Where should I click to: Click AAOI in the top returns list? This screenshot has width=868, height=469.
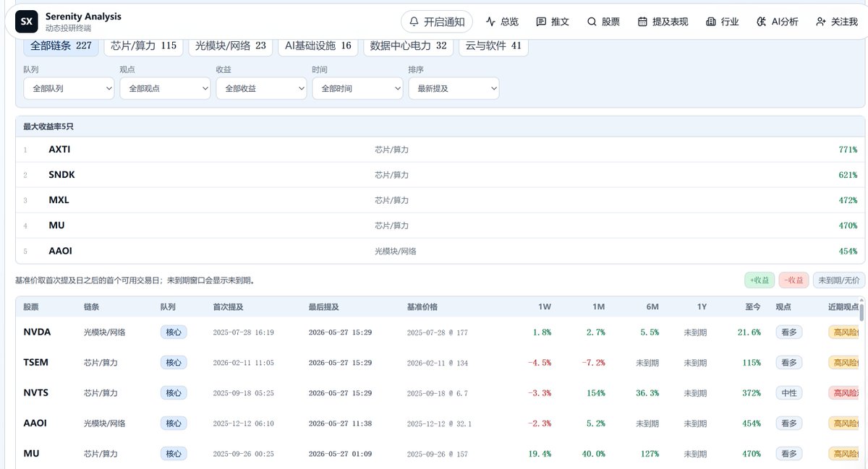click(60, 251)
